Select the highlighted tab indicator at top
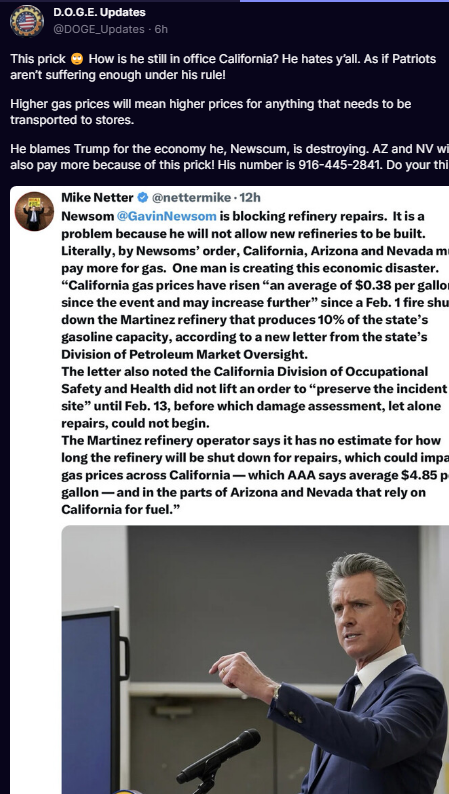 (x=344, y=1)
